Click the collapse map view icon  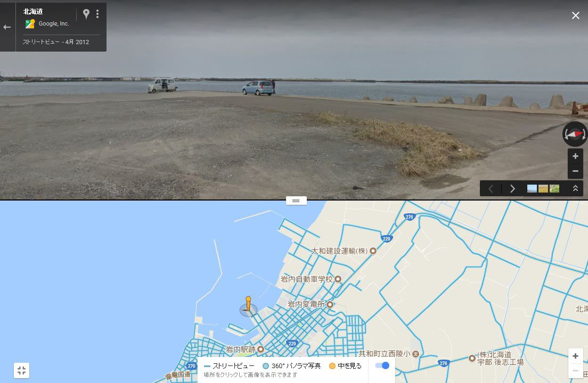click(21, 371)
